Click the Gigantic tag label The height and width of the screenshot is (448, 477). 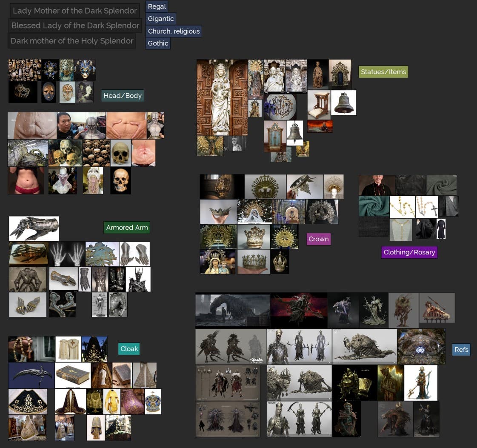pyautogui.click(x=160, y=19)
